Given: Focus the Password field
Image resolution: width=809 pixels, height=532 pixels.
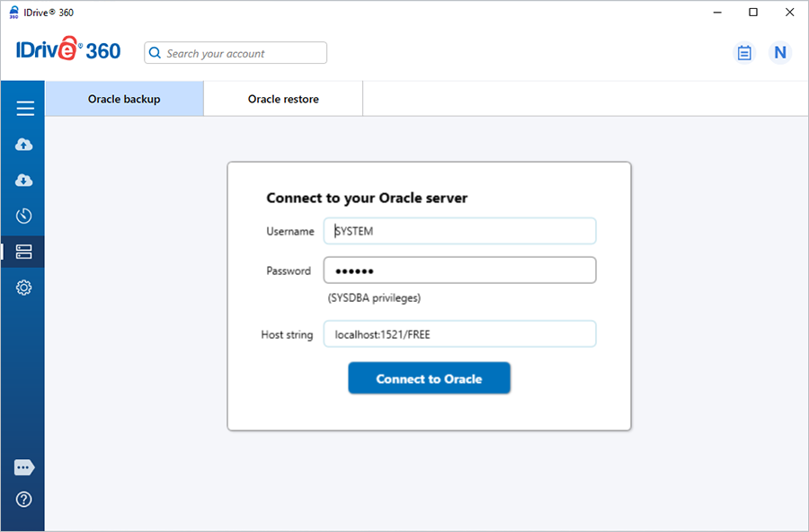Looking at the screenshot, I should pos(459,270).
